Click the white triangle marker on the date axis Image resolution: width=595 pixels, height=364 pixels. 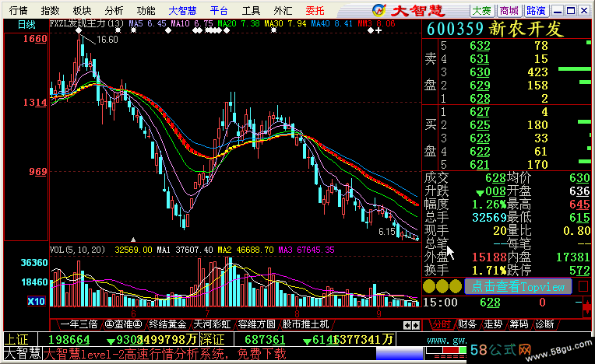(133, 240)
